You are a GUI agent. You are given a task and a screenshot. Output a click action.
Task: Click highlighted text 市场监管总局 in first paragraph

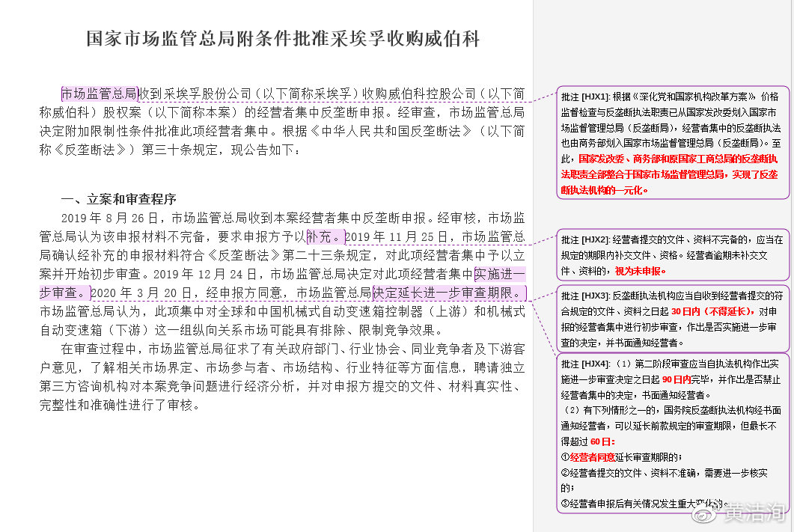(x=100, y=94)
